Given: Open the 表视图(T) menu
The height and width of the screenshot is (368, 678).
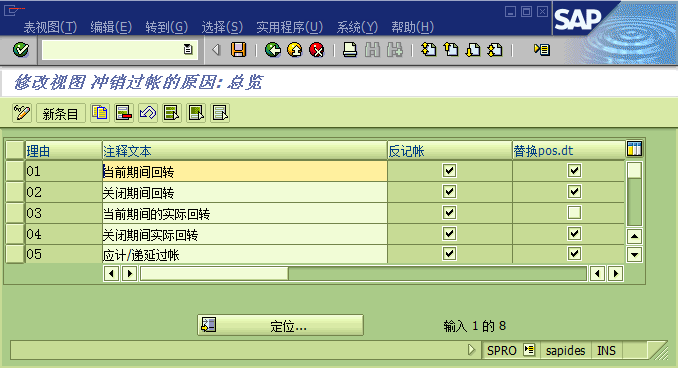Looking at the screenshot, I should click(x=50, y=27).
